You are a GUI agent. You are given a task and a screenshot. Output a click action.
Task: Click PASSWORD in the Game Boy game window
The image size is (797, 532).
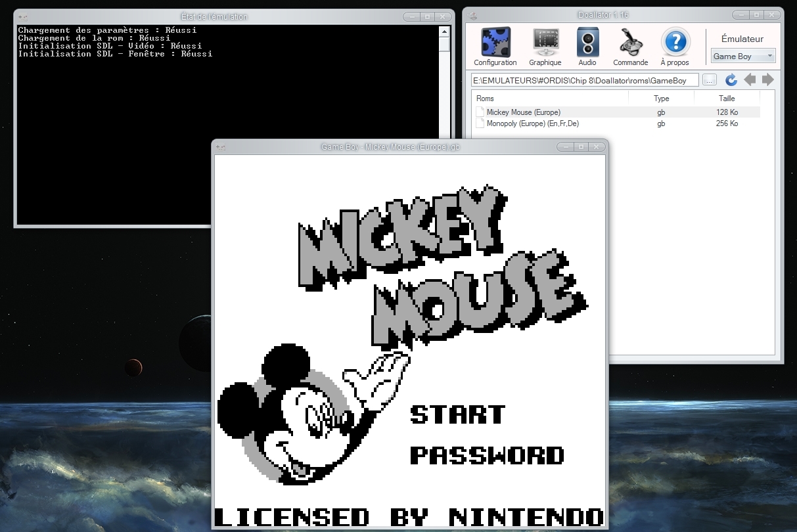click(487, 455)
